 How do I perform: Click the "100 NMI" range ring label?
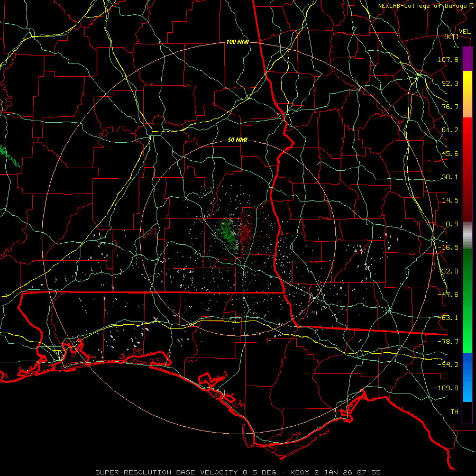point(237,42)
